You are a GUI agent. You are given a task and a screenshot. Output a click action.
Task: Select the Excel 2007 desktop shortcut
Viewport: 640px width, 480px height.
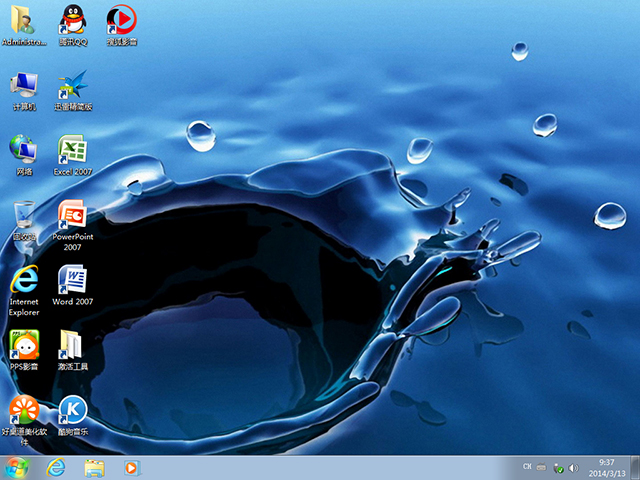pos(72,150)
